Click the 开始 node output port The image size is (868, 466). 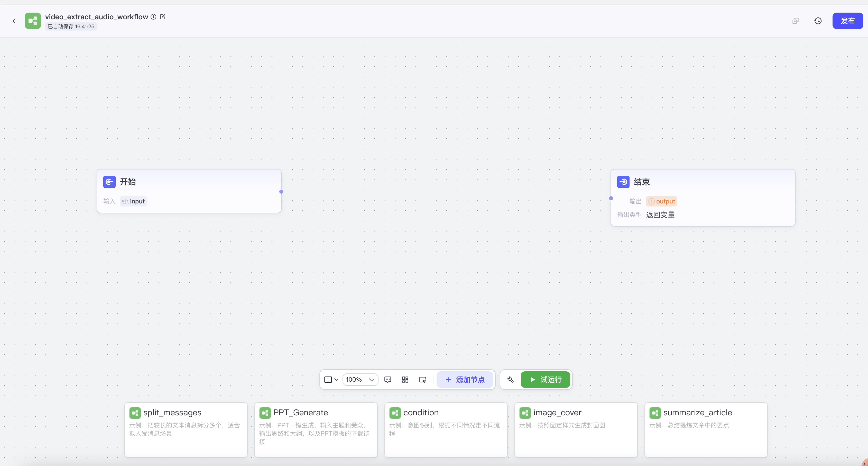pos(281,192)
